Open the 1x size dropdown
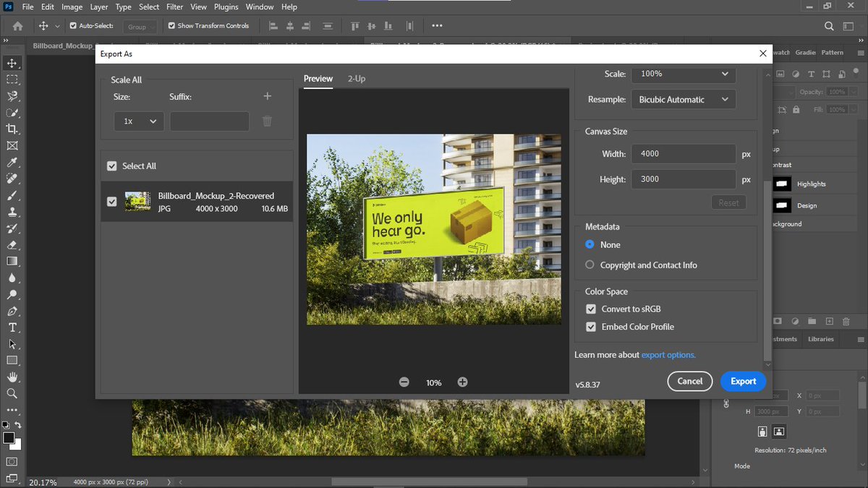Screen dimensions: 868x488 [x=139, y=121]
